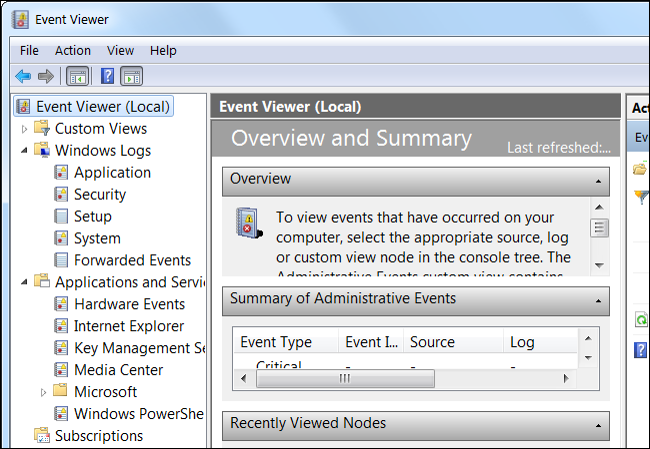Select Forwarded Events in tree
650x449 pixels.
pos(132,260)
